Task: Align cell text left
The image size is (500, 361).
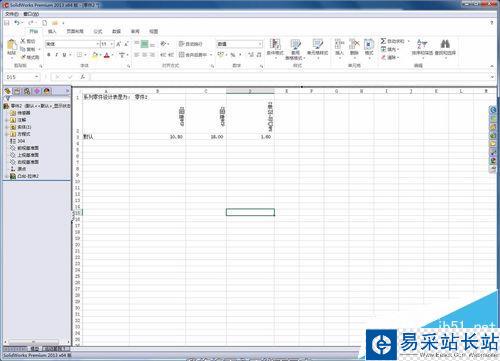Action: tap(137, 55)
